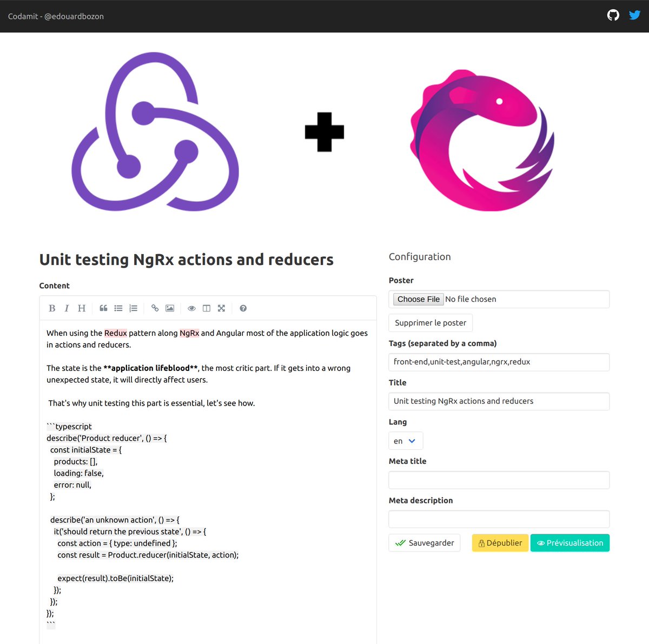Image resolution: width=649 pixels, height=644 pixels.
Task: Focus the Meta description input field
Action: 499,519
